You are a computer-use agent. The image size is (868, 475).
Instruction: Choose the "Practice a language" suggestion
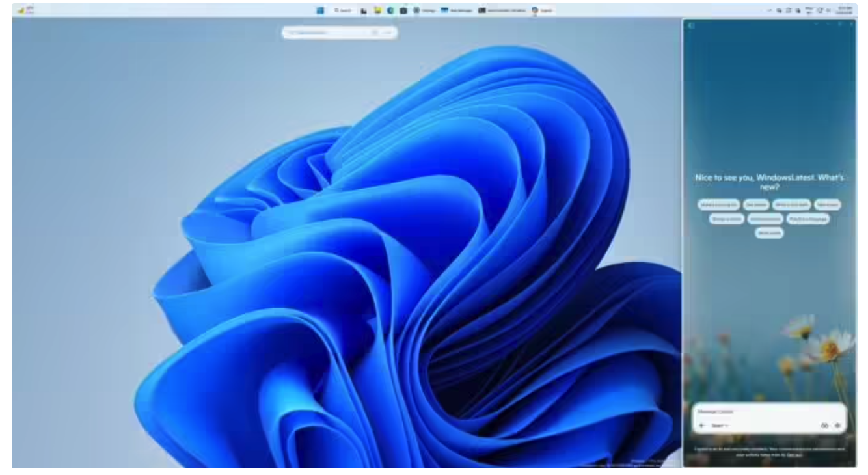[x=807, y=219]
